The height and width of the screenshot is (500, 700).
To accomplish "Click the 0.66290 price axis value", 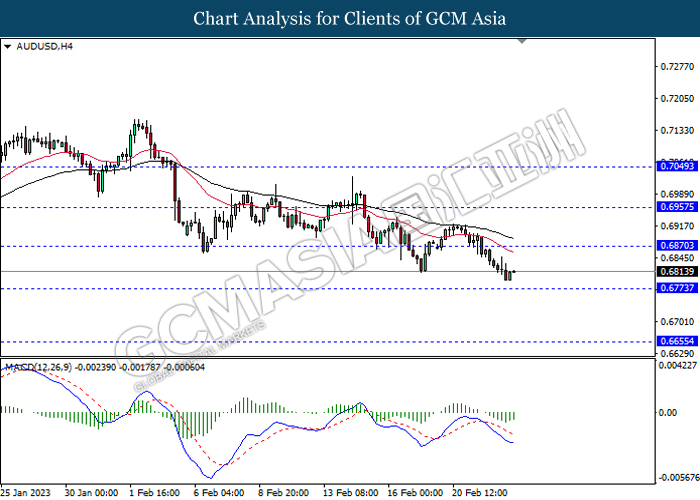I will pyautogui.click(x=677, y=354).
